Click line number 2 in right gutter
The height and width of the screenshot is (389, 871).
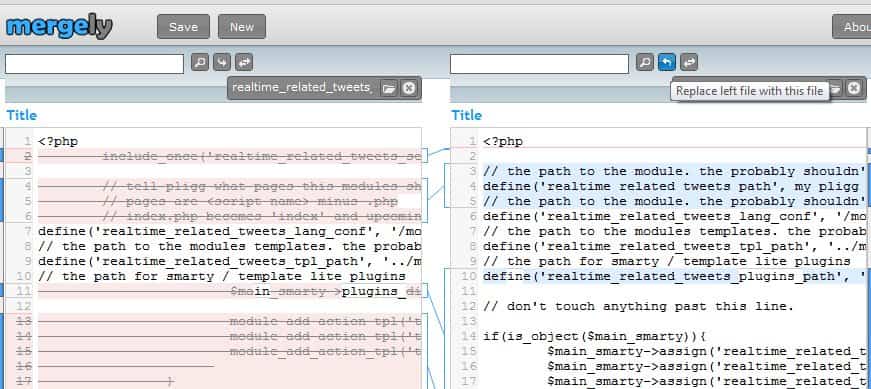(473, 157)
